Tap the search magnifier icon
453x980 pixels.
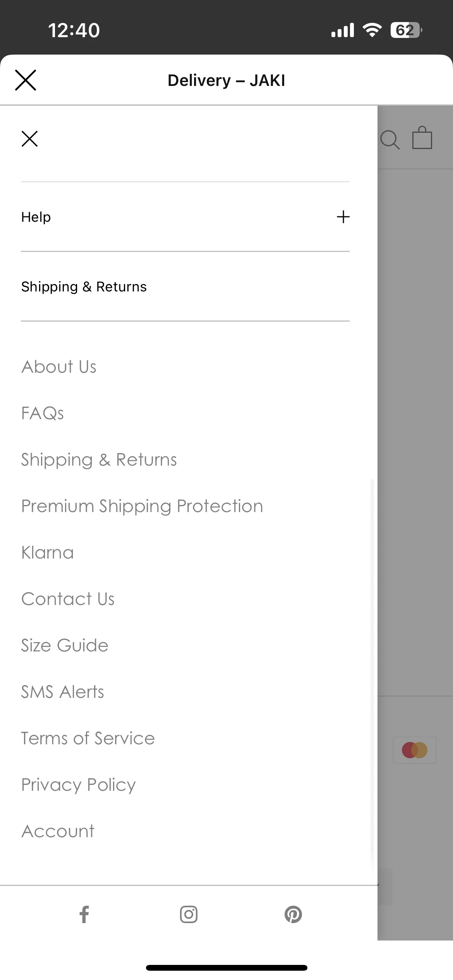390,139
